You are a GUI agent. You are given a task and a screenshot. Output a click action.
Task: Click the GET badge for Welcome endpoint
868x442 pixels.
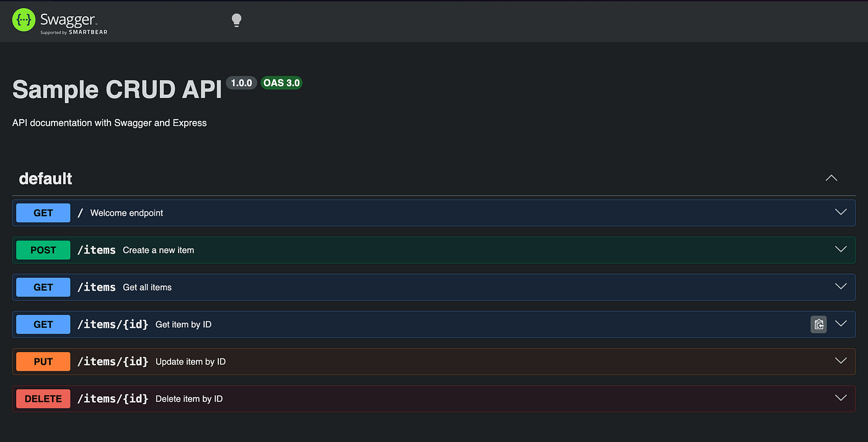43,213
